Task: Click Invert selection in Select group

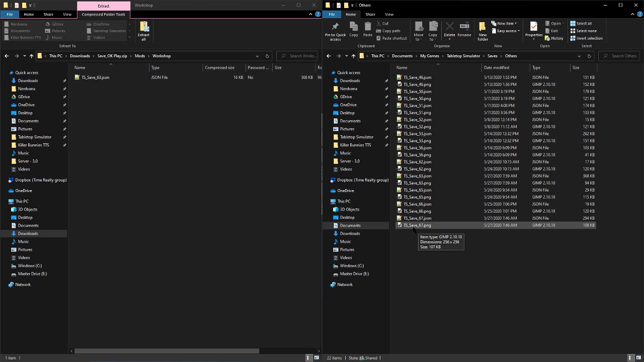Action: point(586,38)
